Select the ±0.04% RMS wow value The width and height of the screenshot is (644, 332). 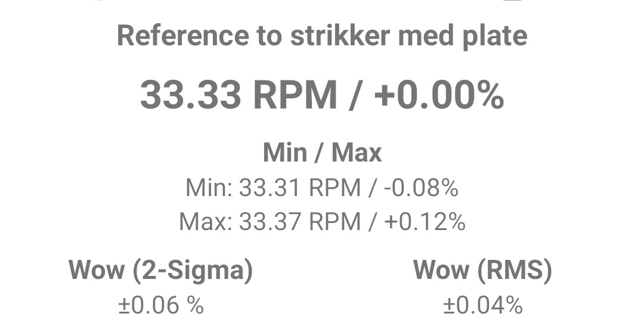point(483,305)
